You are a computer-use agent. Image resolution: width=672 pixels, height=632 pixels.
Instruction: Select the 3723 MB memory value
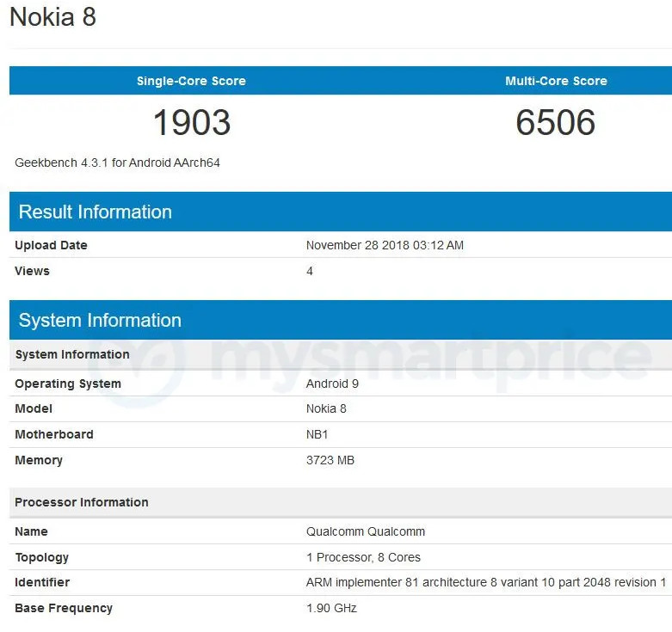point(330,460)
